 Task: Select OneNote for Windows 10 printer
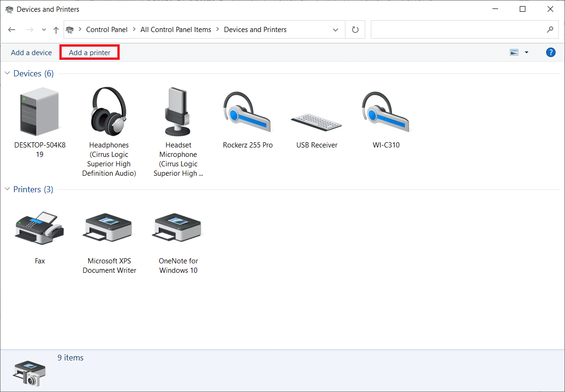click(178, 229)
